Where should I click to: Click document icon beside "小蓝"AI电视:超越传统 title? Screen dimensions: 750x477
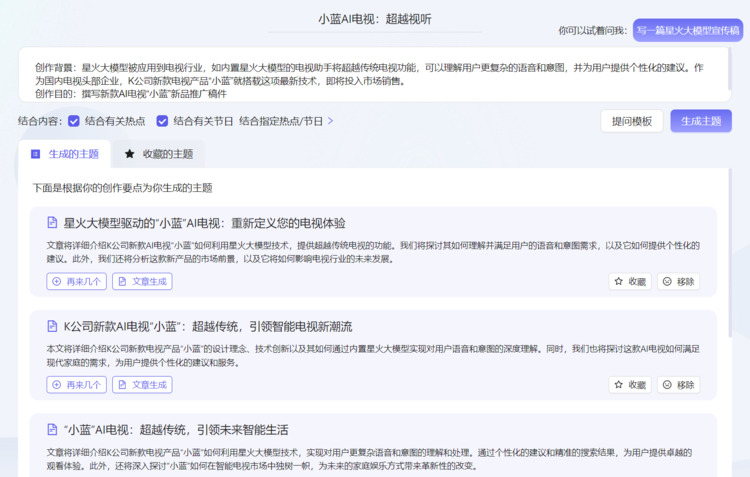pyautogui.click(x=52, y=429)
